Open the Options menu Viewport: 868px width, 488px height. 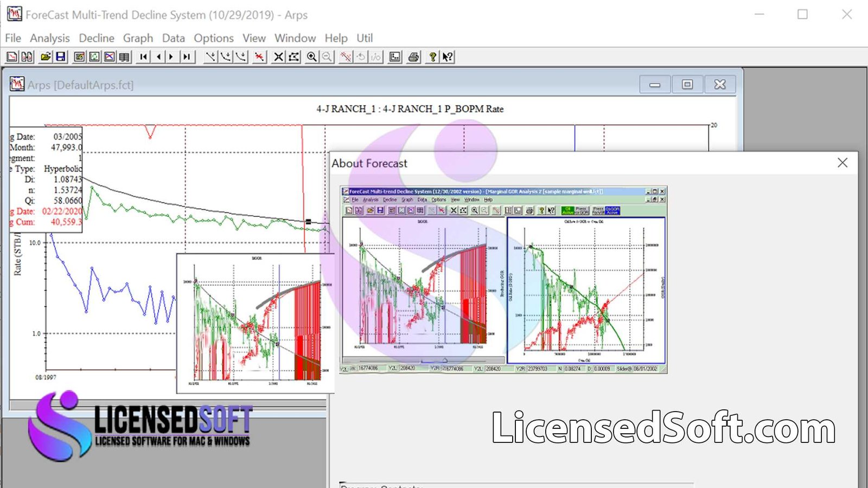[214, 38]
